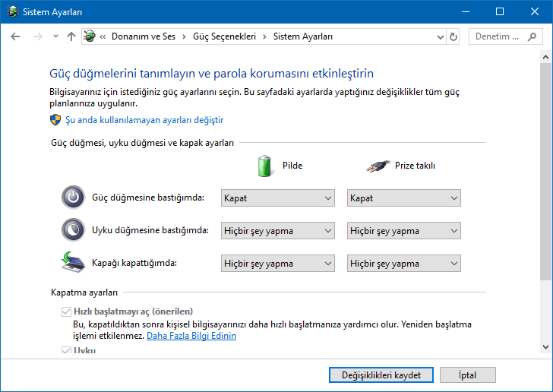553x392 pixels.
Task: Go back with the left arrow
Action: pyautogui.click(x=15, y=36)
